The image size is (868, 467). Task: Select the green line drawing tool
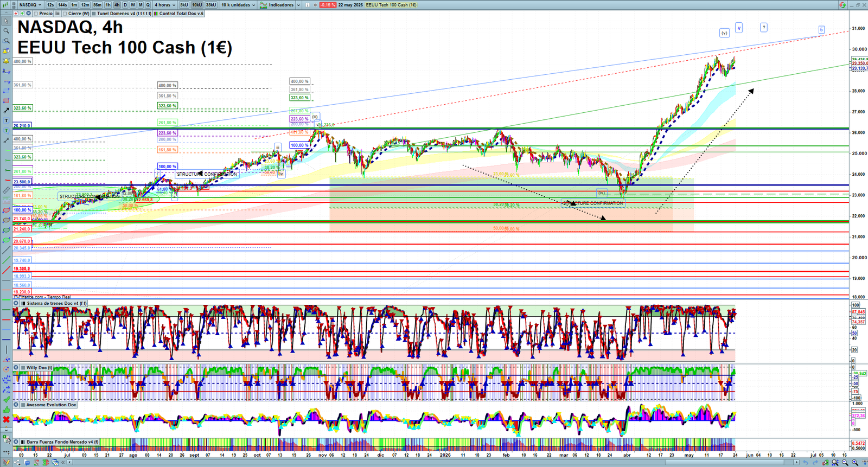[x=6, y=260]
